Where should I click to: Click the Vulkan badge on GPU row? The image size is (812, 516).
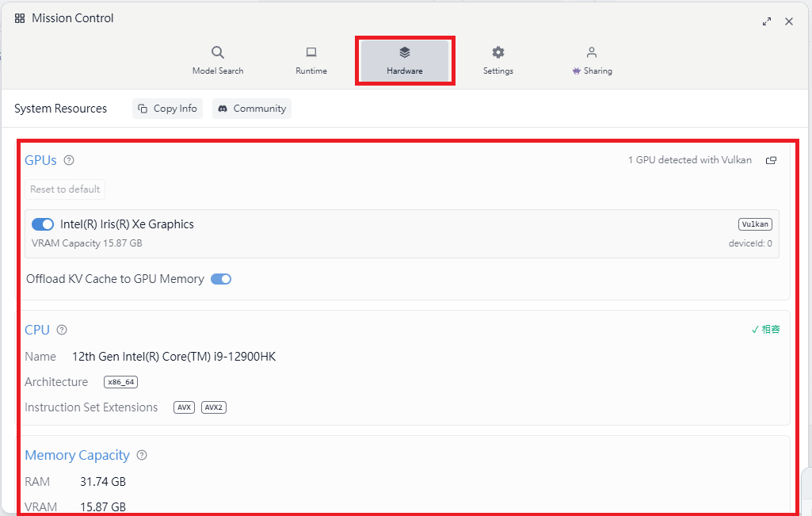point(755,224)
